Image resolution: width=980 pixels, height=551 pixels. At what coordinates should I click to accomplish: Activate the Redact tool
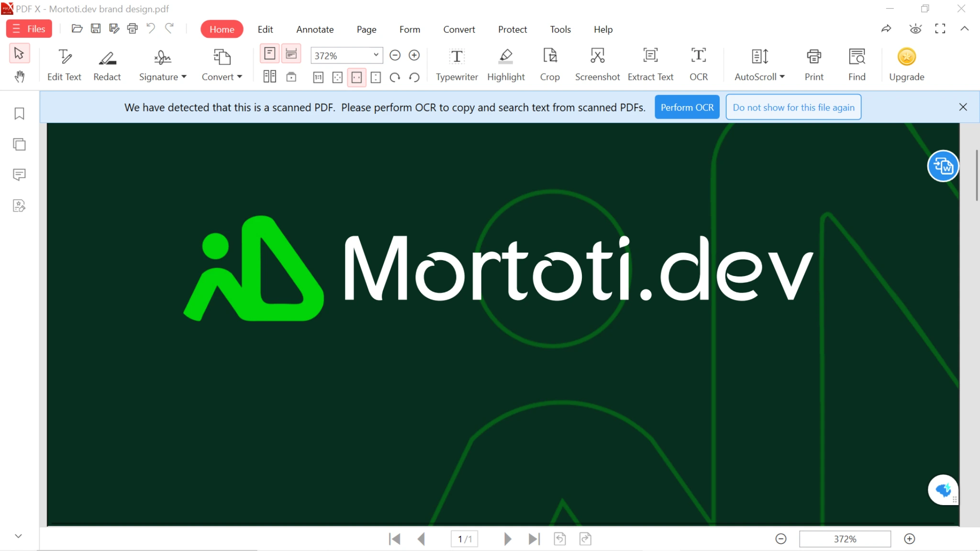(107, 65)
